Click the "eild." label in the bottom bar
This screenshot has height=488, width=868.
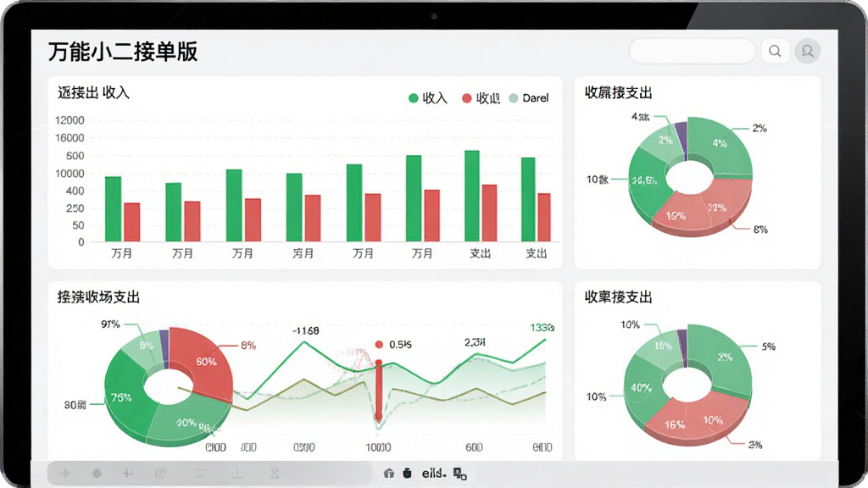point(434,474)
